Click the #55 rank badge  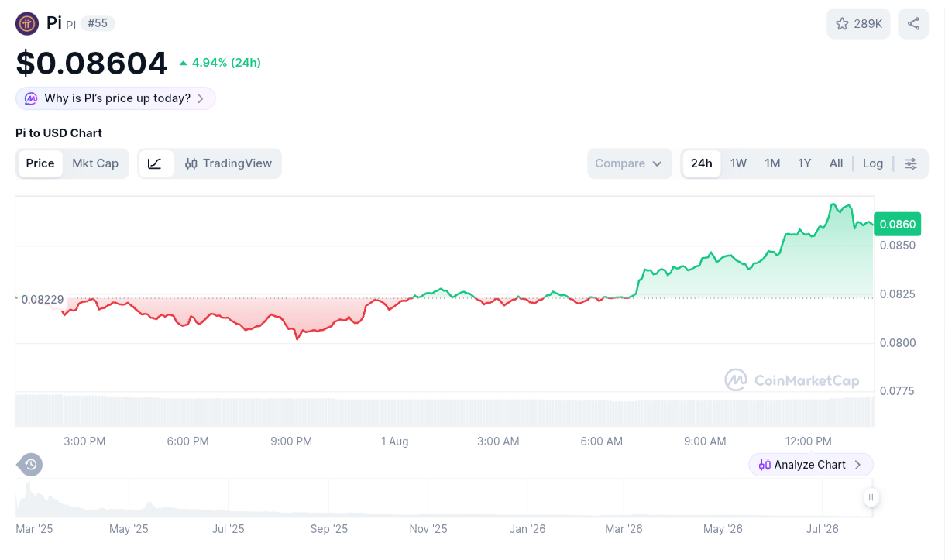point(98,23)
